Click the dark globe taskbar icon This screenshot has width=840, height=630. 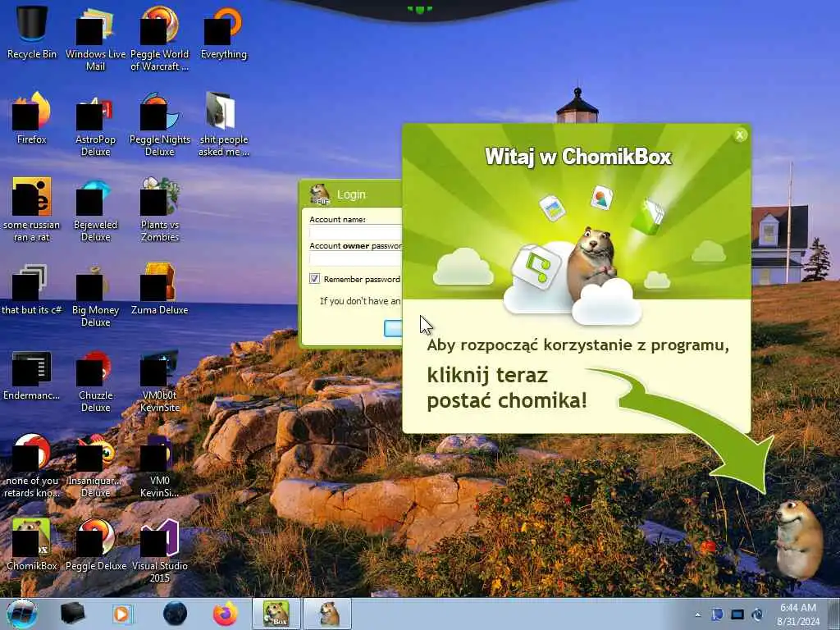click(175, 614)
